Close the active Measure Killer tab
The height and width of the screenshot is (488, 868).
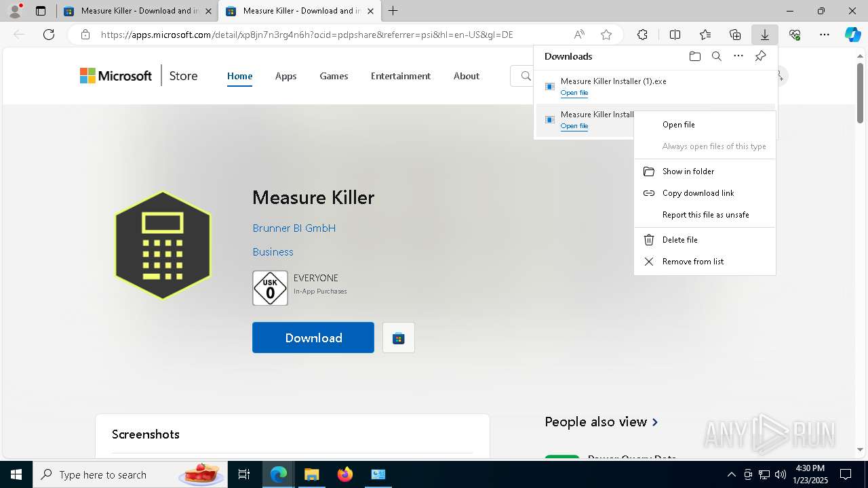[370, 11]
